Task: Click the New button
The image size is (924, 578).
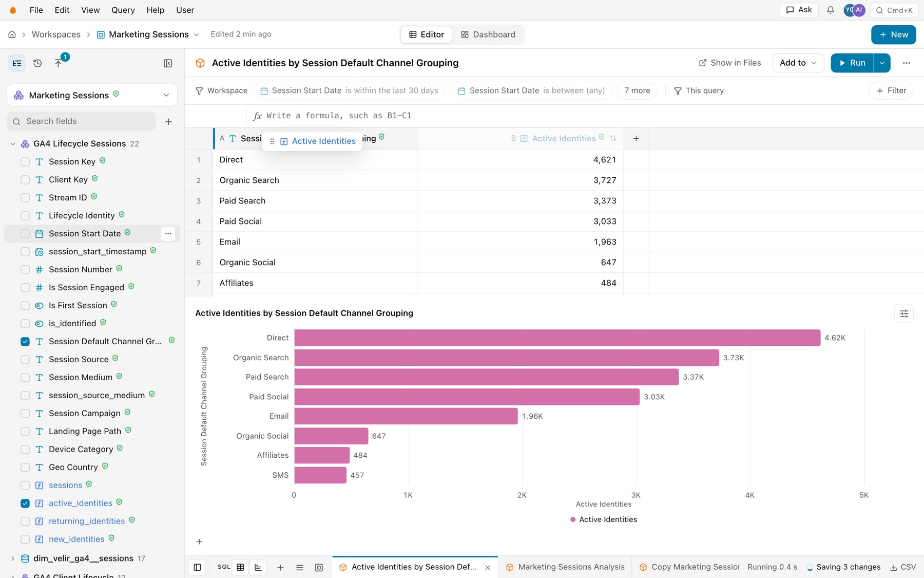Action: click(893, 34)
